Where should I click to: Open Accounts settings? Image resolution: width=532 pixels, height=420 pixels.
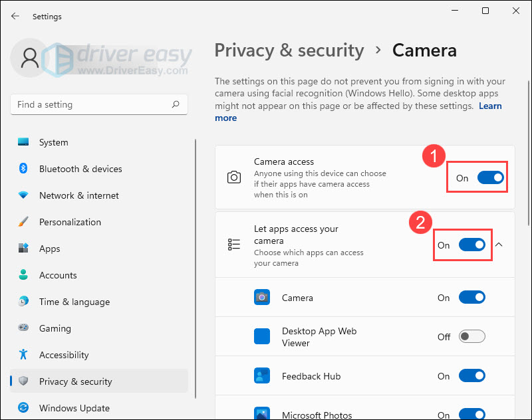pyautogui.click(x=24, y=275)
